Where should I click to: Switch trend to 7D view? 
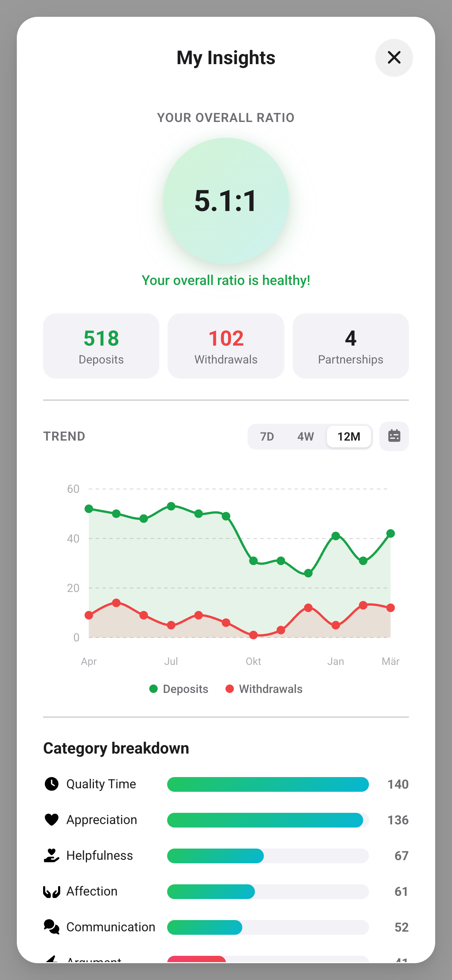tap(267, 436)
